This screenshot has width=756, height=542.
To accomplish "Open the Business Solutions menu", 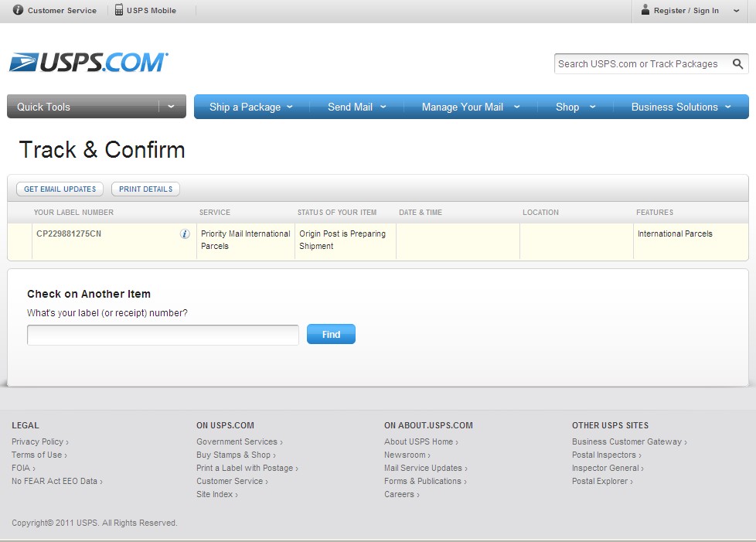I will (x=680, y=107).
